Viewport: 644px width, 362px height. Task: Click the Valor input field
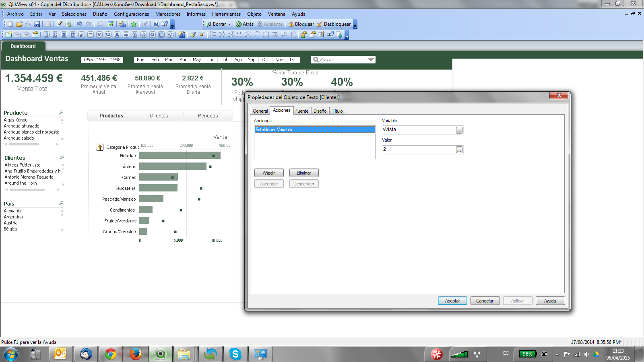pos(418,150)
